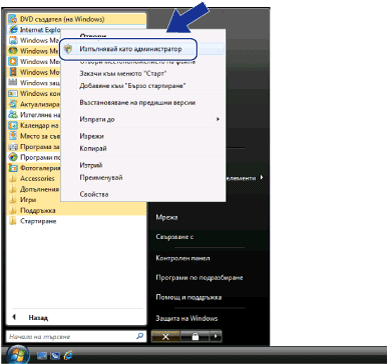
Task: Choose Свойства in the context menu
Action: 94,194
